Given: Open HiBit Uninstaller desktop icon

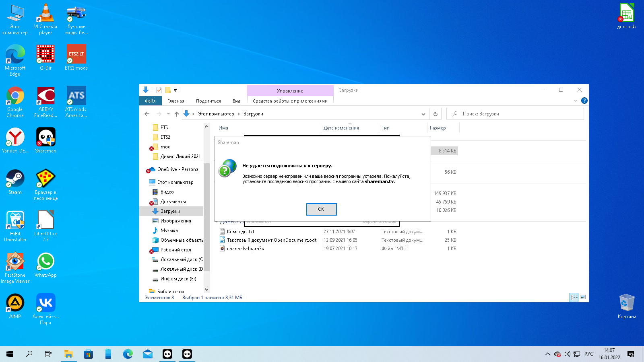Looking at the screenshot, I should (x=15, y=226).
